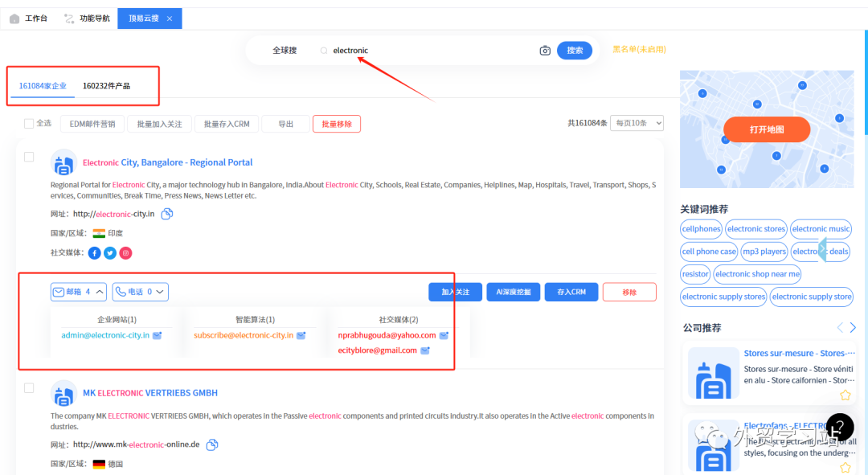The width and height of the screenshot is (868, 475).
Task: Click the page vertical scrollbar
Action: [x=866, y=83]
